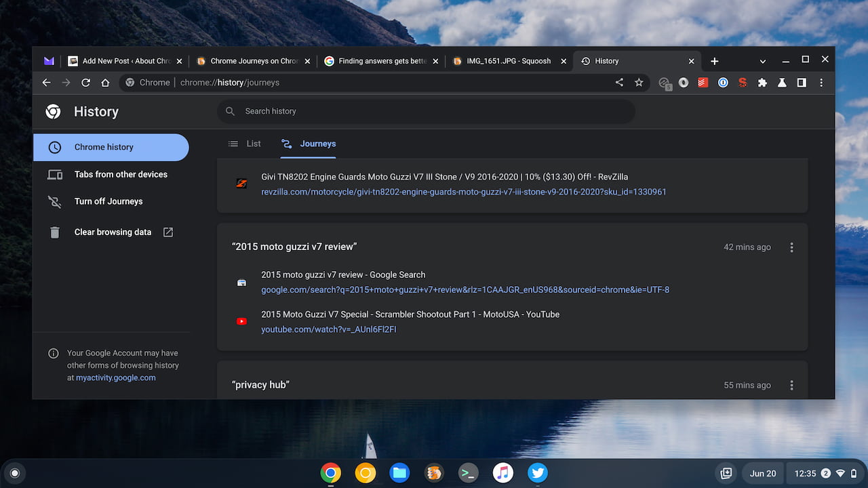
Task: Open youtube.com/watch Scrambler Shootout link
Action: tap(329, 329)
